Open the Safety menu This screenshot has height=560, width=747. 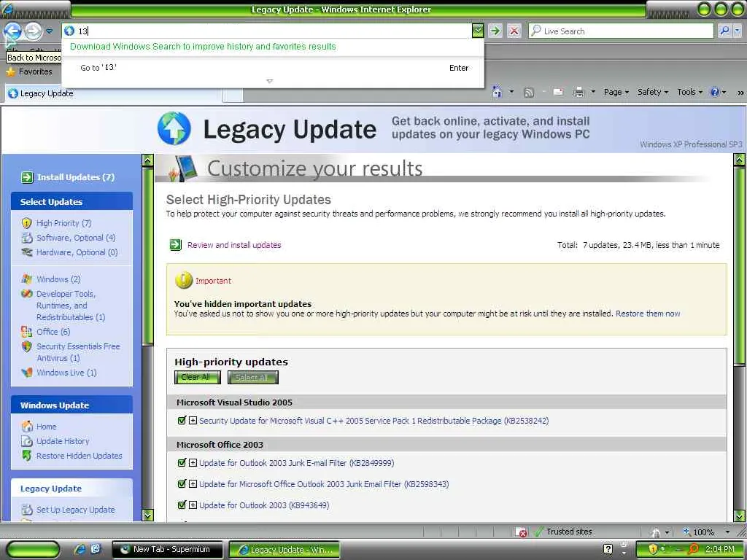click(x=653, y=92)
